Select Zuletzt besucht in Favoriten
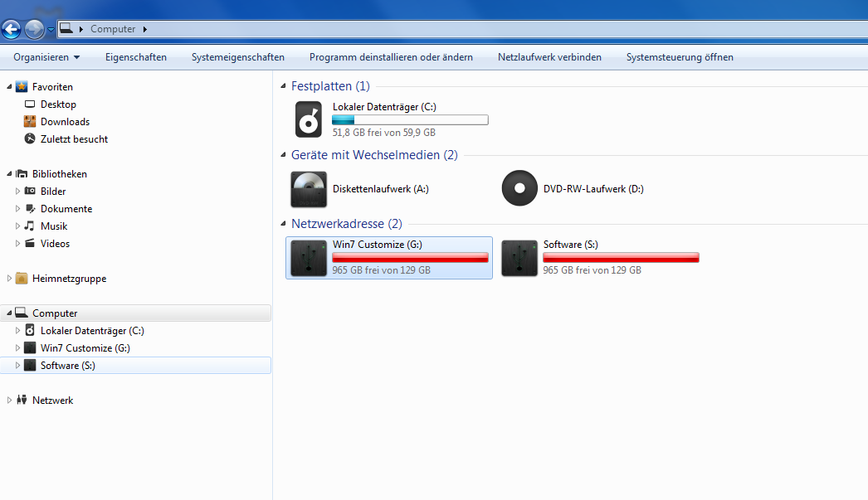The width and height of the screenshot is (868, 500). tap(74, 138)
